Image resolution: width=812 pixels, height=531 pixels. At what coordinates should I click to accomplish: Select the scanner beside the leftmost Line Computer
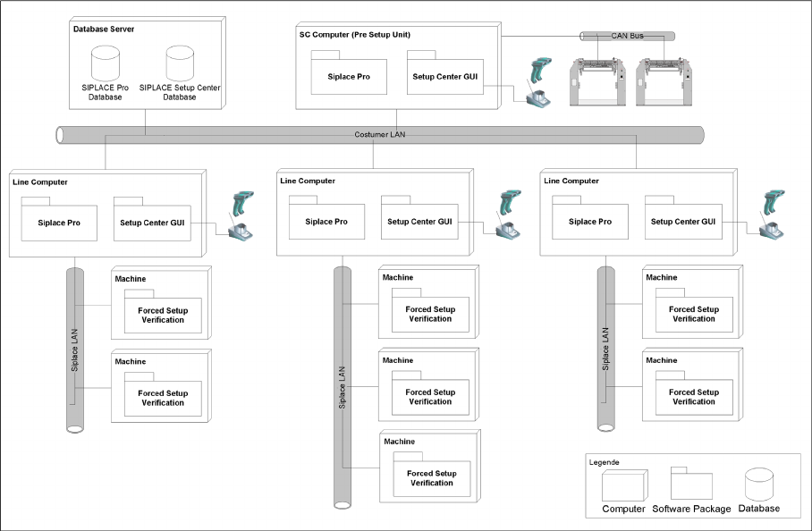[241, 215]
